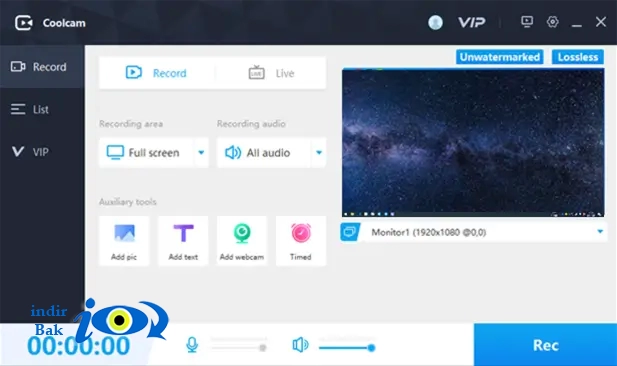Toggle the microphone icon

click(192, 345)
